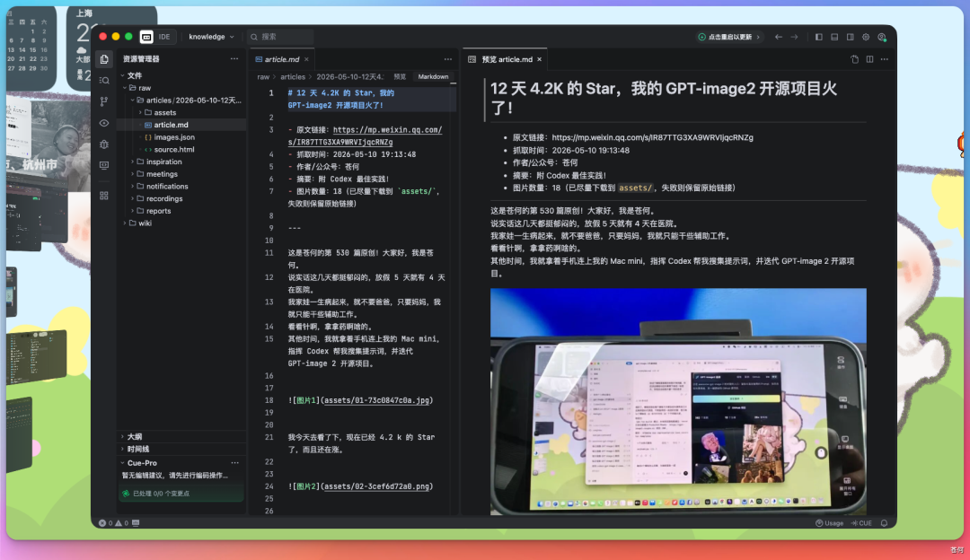Viewport: 970px width, 560px height.
Task: Click the 2026-05-10 breadcrumb segment
Action: tap(350, 76)
